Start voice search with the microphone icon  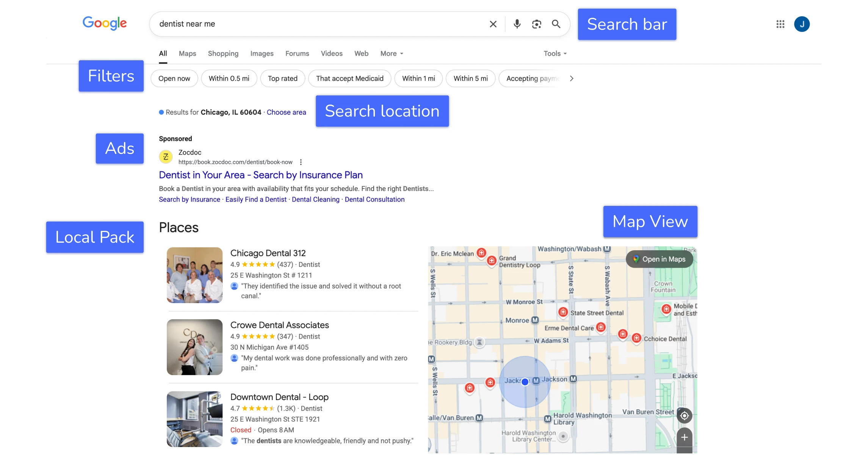point(517,24)
